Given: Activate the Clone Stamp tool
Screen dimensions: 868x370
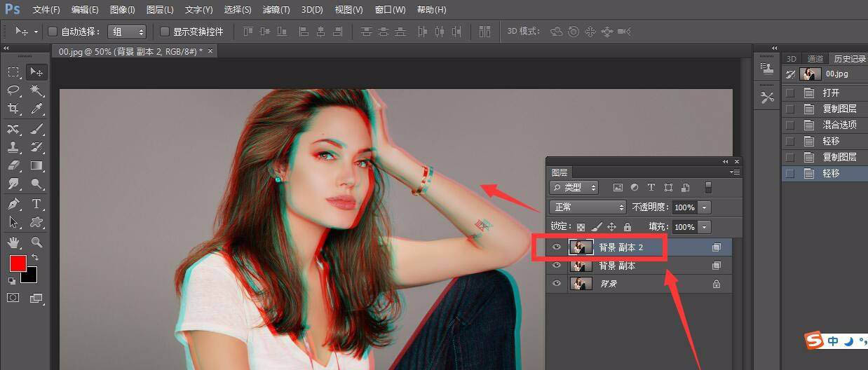Looking at the screenshot, I should coord(13,147).
